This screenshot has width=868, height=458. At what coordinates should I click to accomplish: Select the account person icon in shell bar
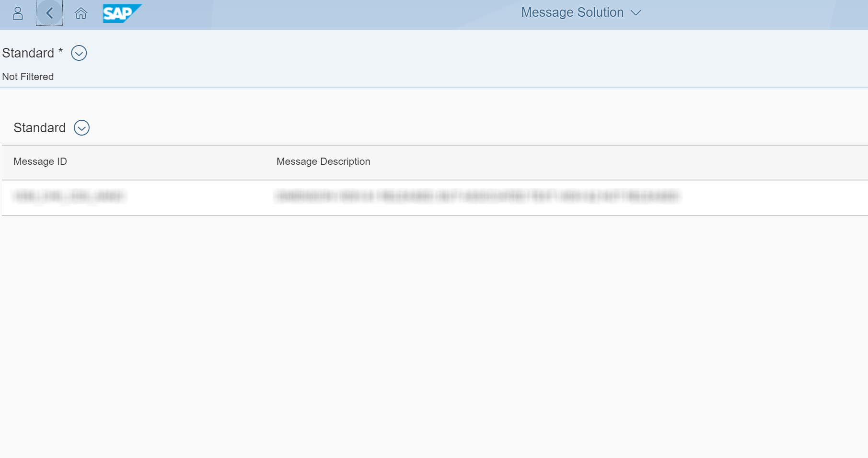(17, 13)
